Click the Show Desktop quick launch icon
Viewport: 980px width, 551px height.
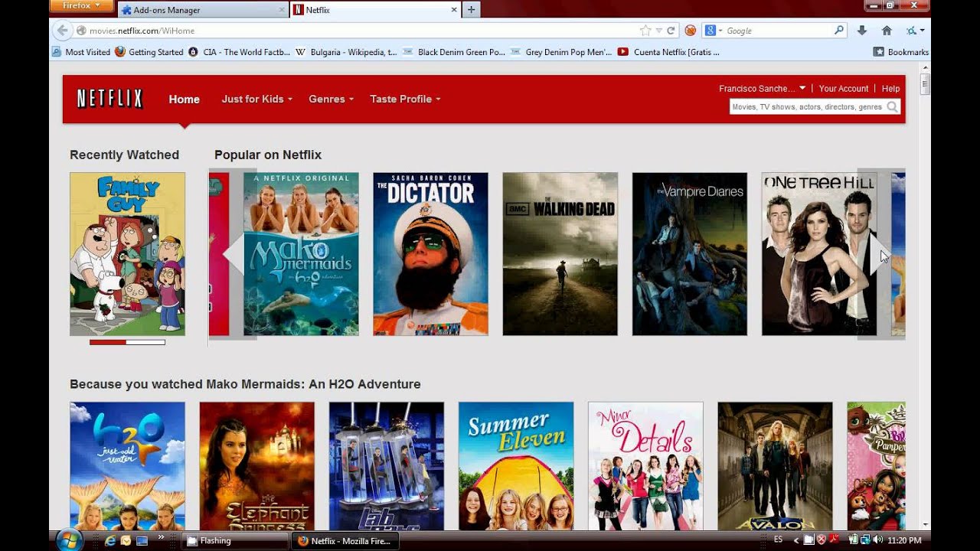(142, 540)
